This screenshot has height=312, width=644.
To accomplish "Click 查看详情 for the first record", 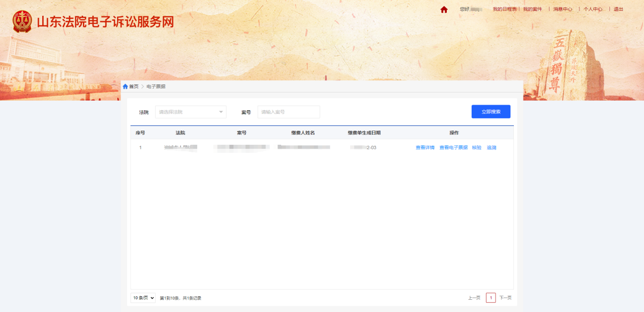I will [x=425, y=147].
